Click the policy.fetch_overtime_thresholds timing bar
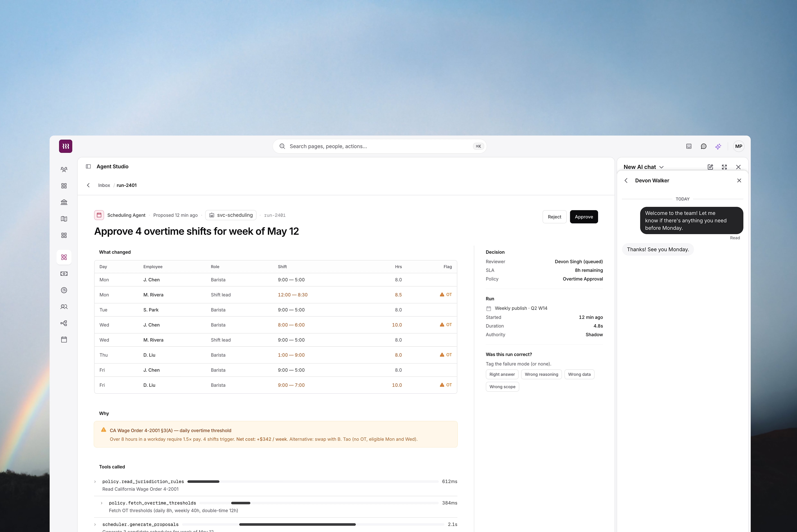Image resolution: width=797 pixels, height=532 pixels. click(319, 503)
